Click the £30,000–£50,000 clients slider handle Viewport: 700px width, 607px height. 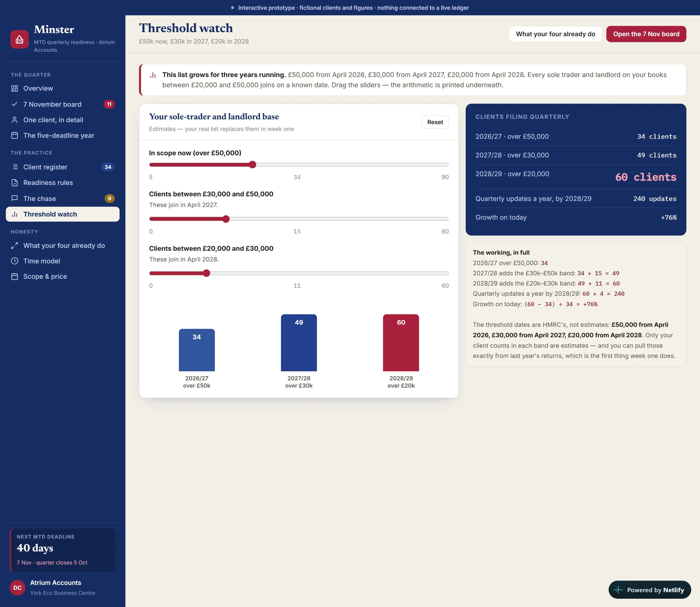tap(226, 219)
